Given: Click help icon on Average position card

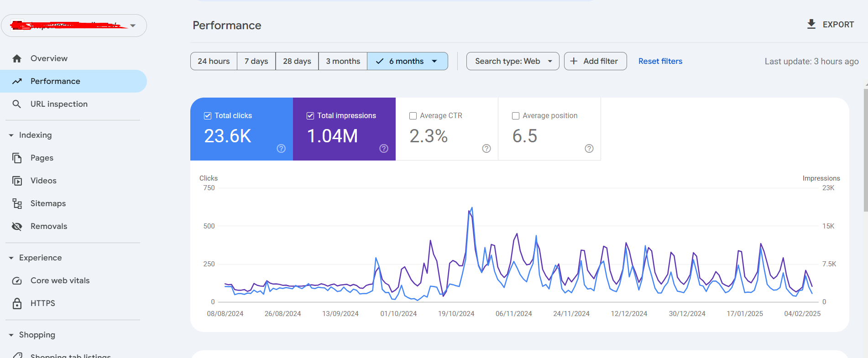Looking at the screenshot, I should pyautogui.click(x=589, y=148).
